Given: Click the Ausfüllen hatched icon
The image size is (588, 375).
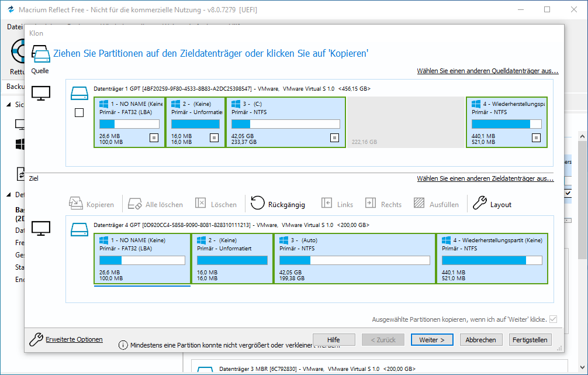Looking at the screenshot, I should tap(418, 204).
